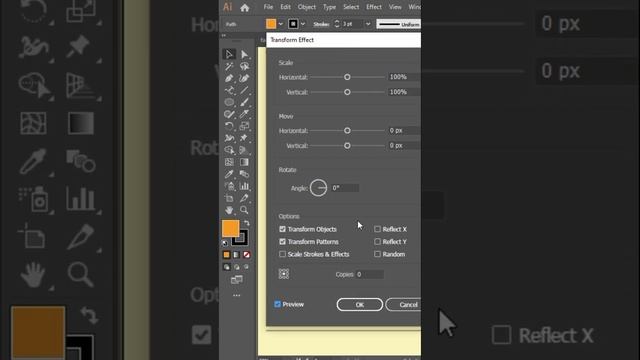Screen dimensions: 640x360
Task: Click the Rotate angle dial
Action: pos(318,188)
